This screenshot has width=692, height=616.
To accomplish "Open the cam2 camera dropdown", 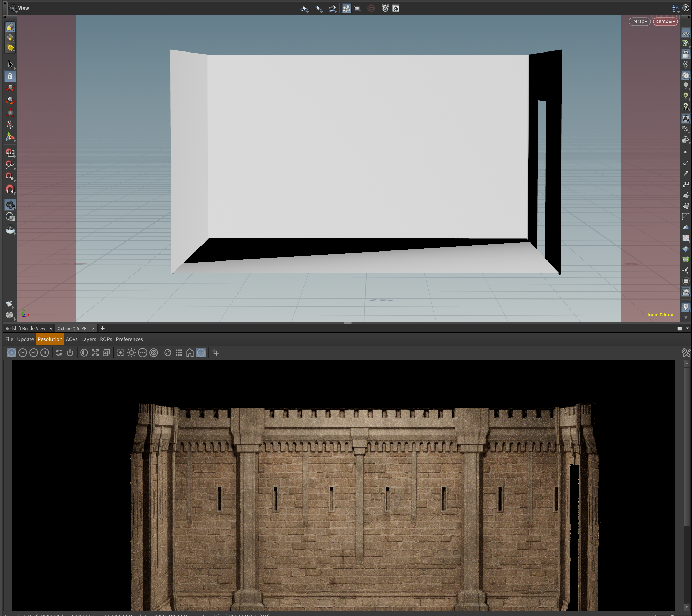I will (x=665, y=21).
